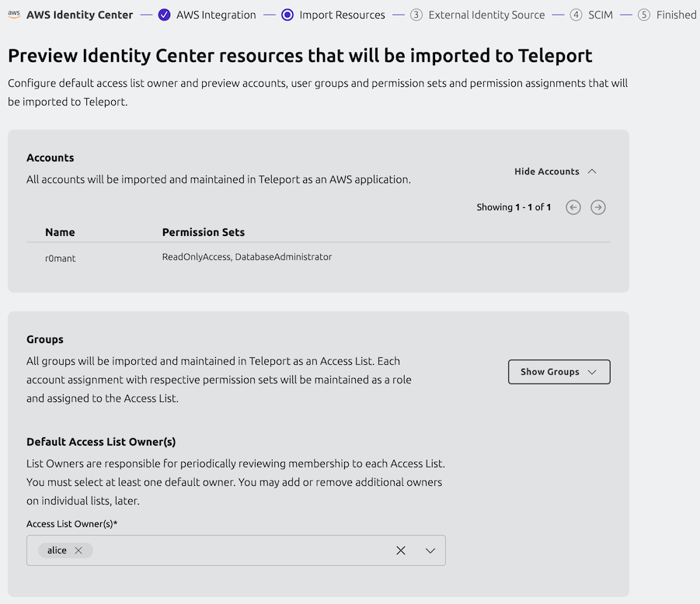Click the AWS Identity Center title in stepper

pos(79,14)
